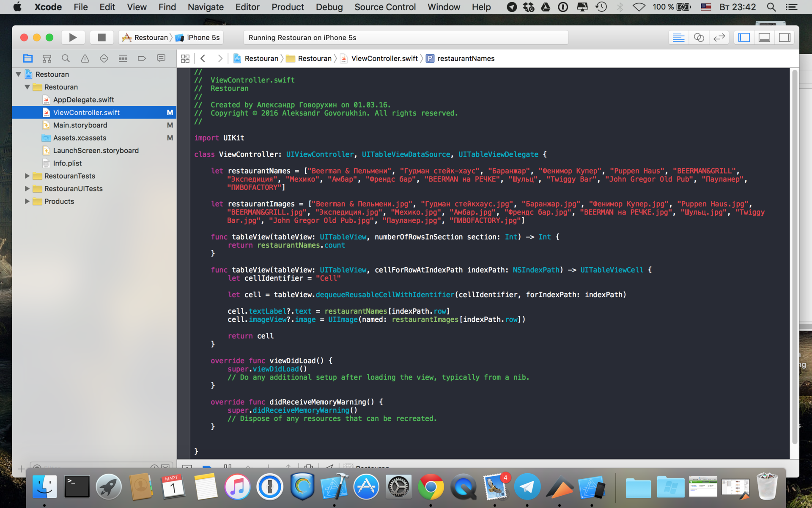
Task: Expand the Products folder
Action: pyautogui.click(x=27, y=201)
